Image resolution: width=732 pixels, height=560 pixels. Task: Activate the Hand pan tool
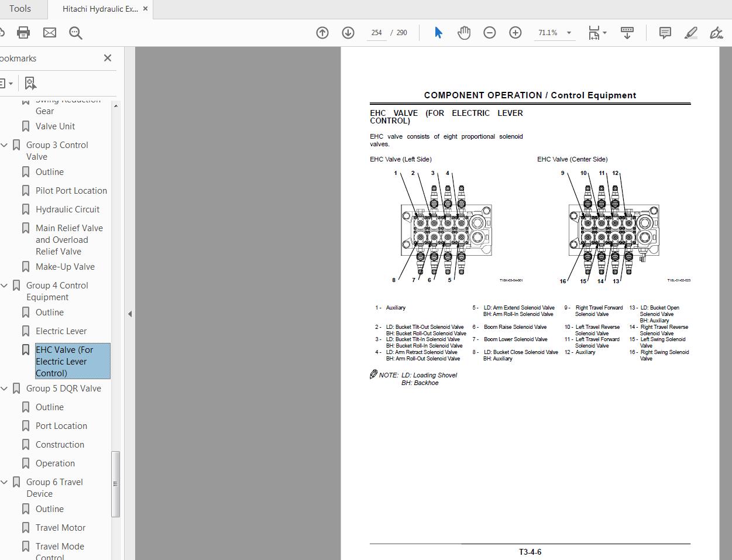coord(464,33)
